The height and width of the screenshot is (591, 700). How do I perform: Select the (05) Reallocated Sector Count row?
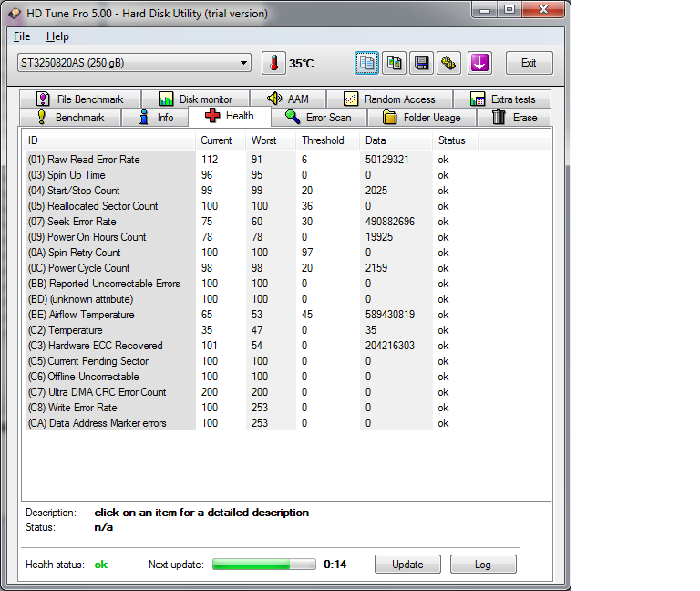tap(252, 206)
